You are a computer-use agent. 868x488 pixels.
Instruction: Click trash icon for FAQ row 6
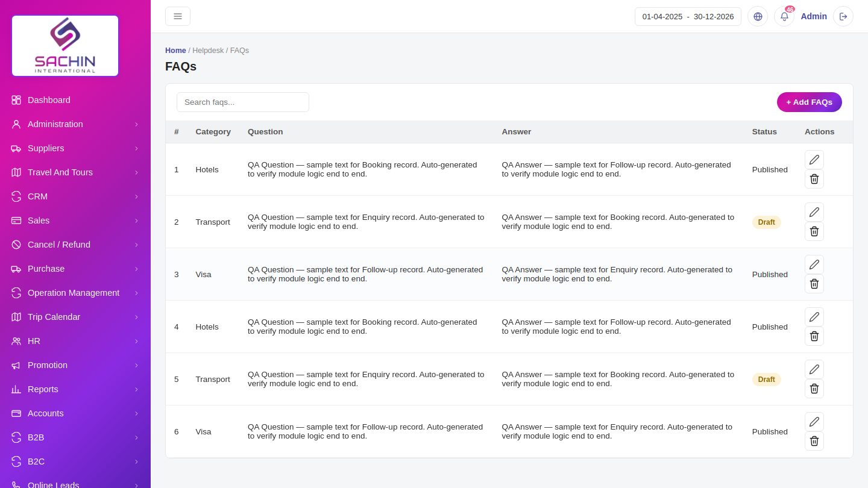click(814, 441)
